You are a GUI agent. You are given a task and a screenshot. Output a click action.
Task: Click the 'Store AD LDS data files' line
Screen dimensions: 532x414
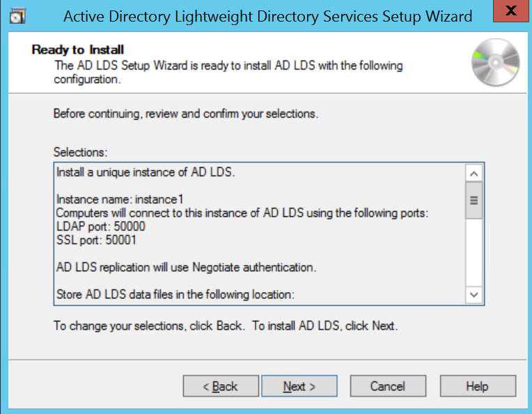pos(175,294)
